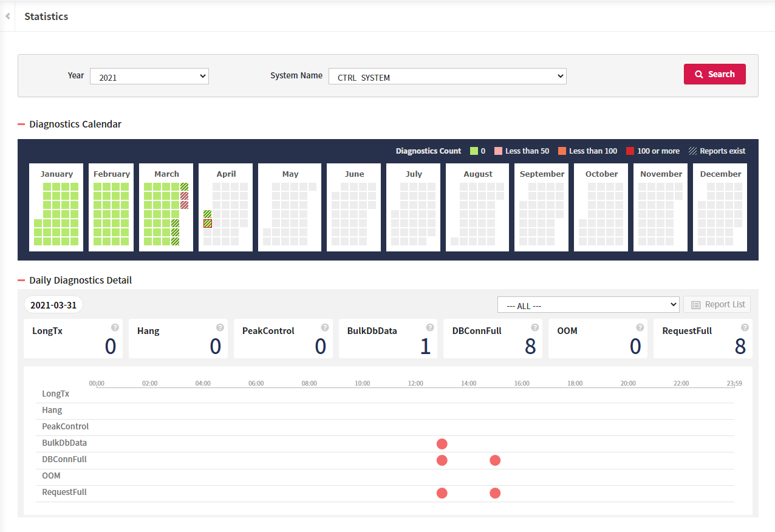Click the help icon on OOM card
The height and width of the screenshot is (532, 775).
click(640, 327)
